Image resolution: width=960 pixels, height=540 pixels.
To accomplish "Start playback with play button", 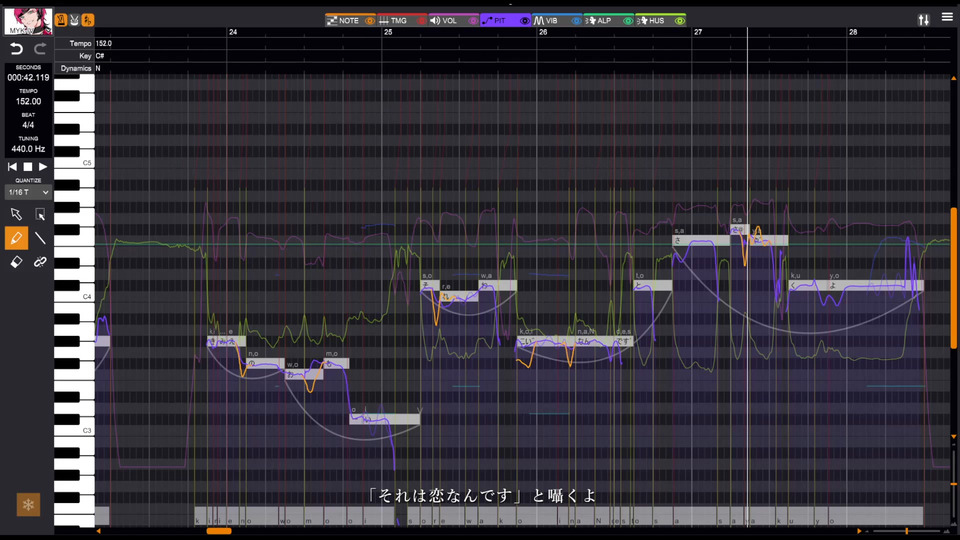I will [x=43, y=167].
